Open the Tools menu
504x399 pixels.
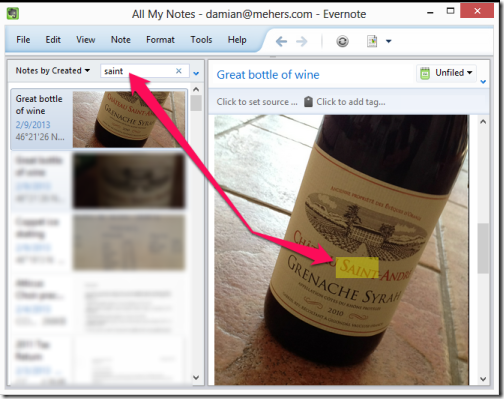[x=201, y=40]
